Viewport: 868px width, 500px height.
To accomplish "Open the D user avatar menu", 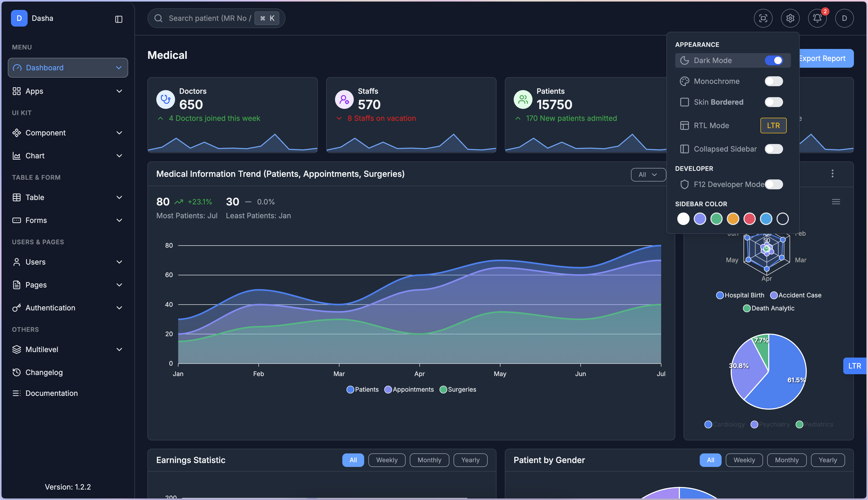I will click(844, 18).
